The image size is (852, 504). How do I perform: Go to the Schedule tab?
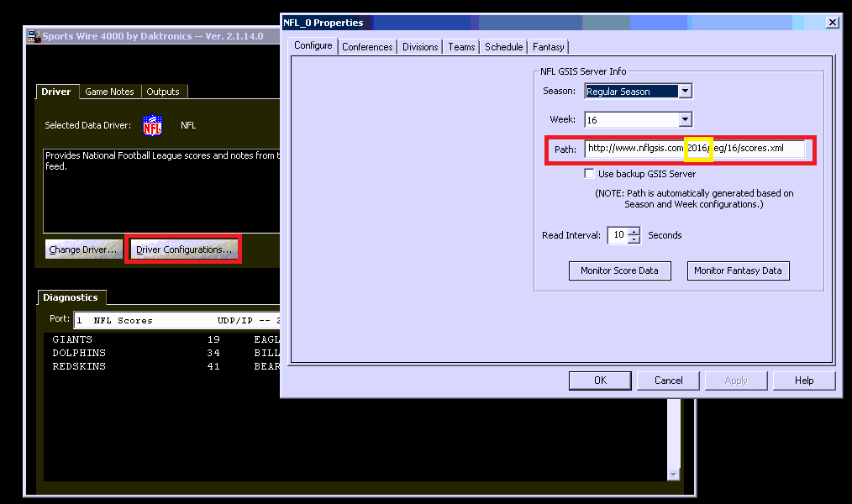click(504, 47)
